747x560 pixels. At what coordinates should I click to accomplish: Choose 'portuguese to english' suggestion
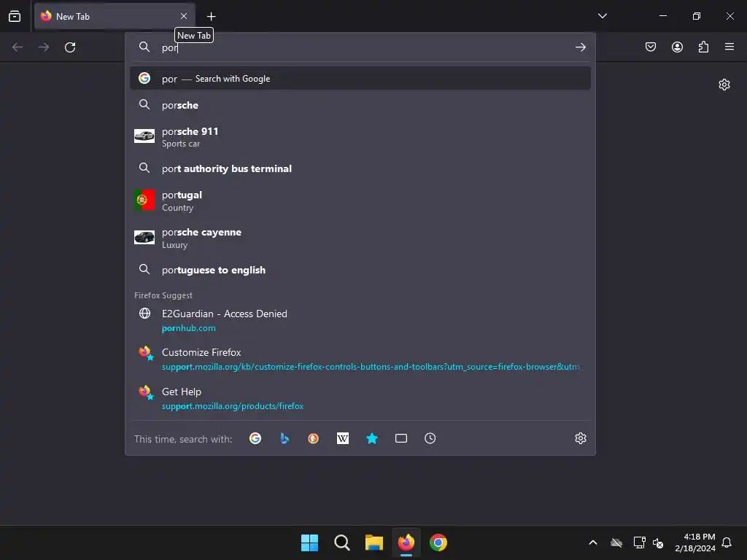[360, 270]
